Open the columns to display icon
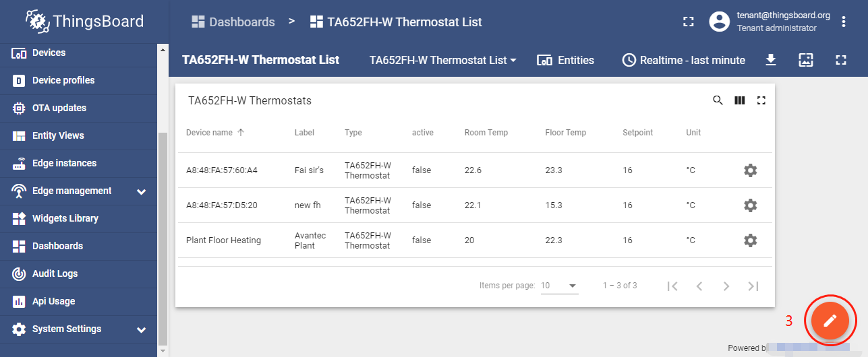This screenshot has height=357, width=868. point(740,100)
